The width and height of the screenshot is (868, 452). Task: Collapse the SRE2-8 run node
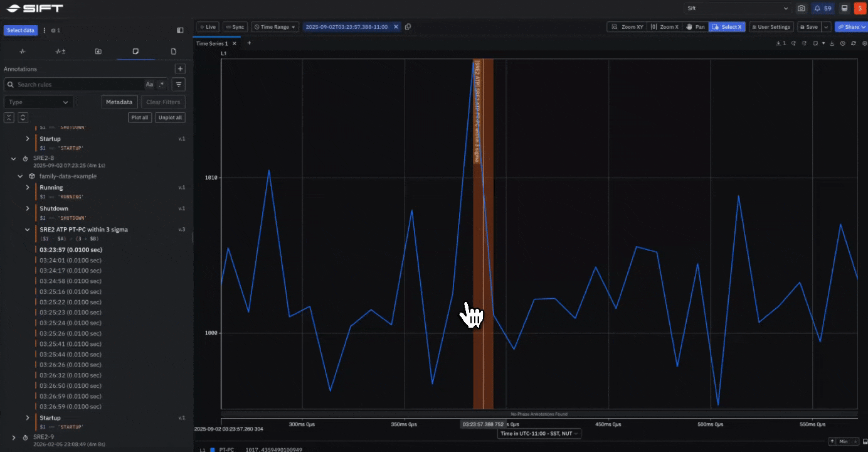pyautogui.click(x=14, y=159)
